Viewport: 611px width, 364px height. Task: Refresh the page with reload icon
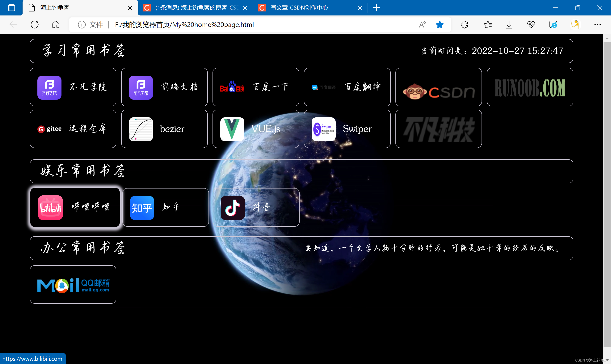[35, 24]
